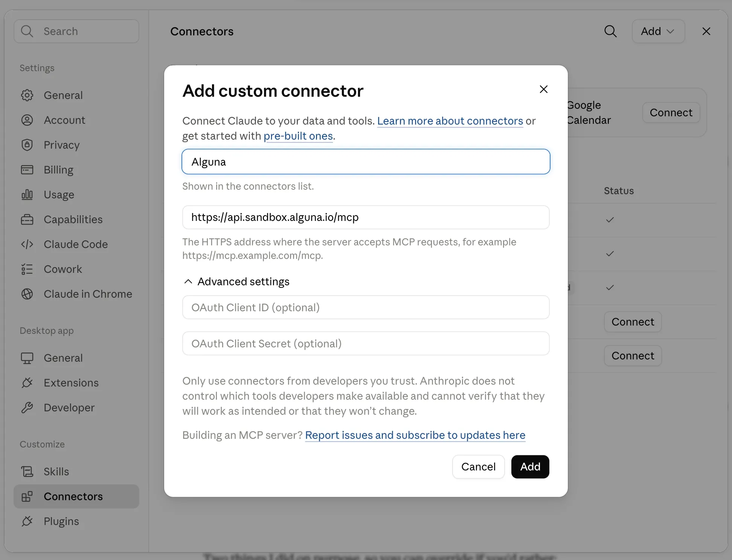Click the connector name field containing Alguna
Screen dimensions: 732x560
click(366, 161)
